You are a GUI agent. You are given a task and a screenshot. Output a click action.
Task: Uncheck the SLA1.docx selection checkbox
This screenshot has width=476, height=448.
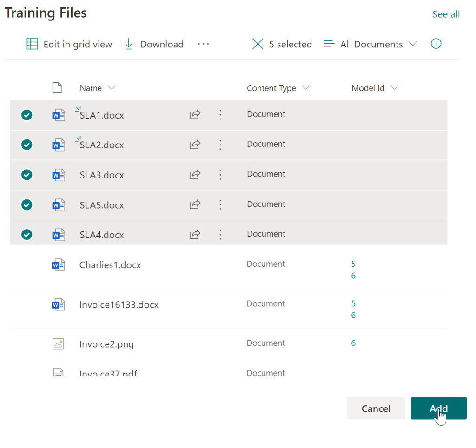(x=27, y=115)
